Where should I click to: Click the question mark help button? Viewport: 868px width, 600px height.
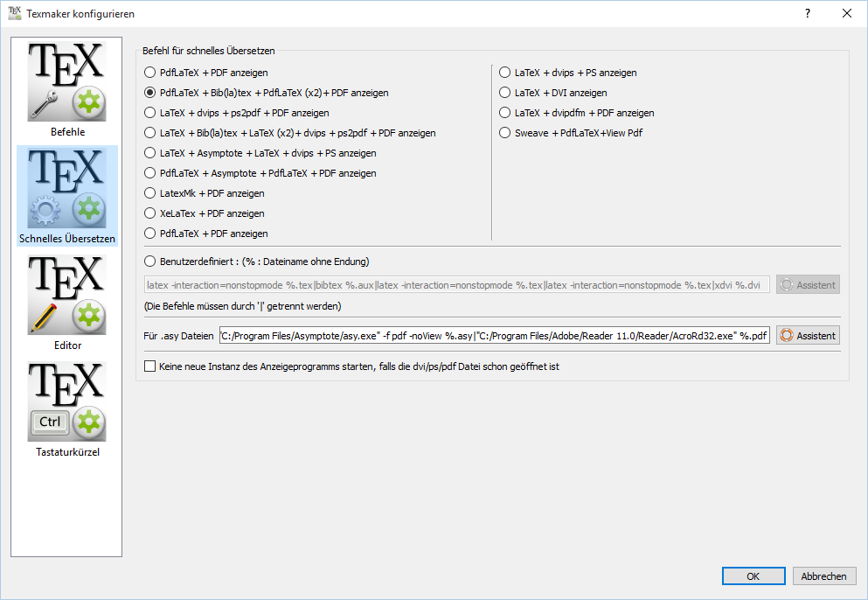pyautogui.click(x=808, y=13)
